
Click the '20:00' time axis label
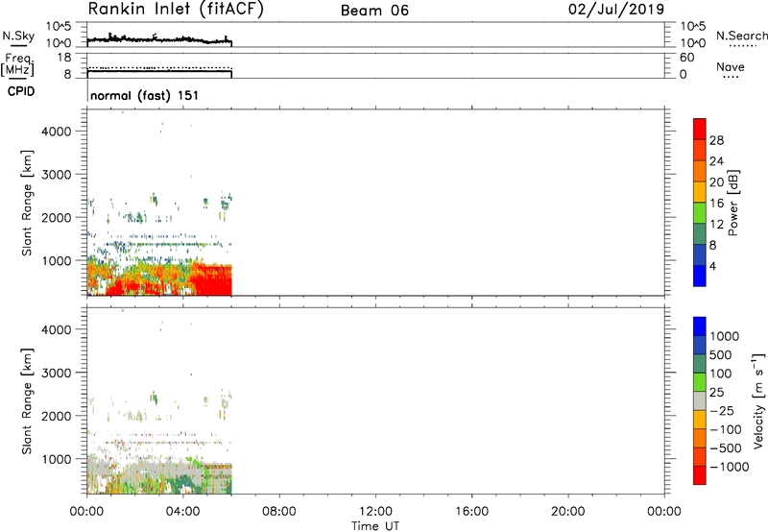coord(568,512)
